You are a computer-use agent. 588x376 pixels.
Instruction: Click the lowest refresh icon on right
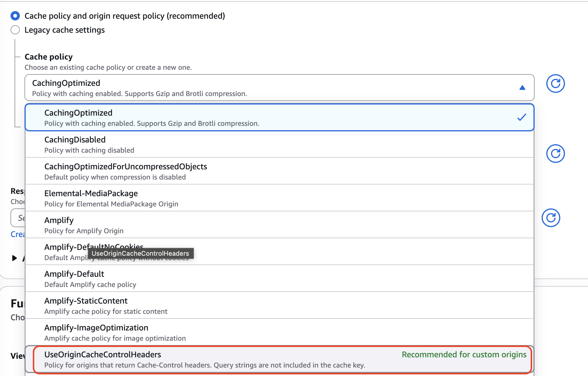click(x=551, y=218)
